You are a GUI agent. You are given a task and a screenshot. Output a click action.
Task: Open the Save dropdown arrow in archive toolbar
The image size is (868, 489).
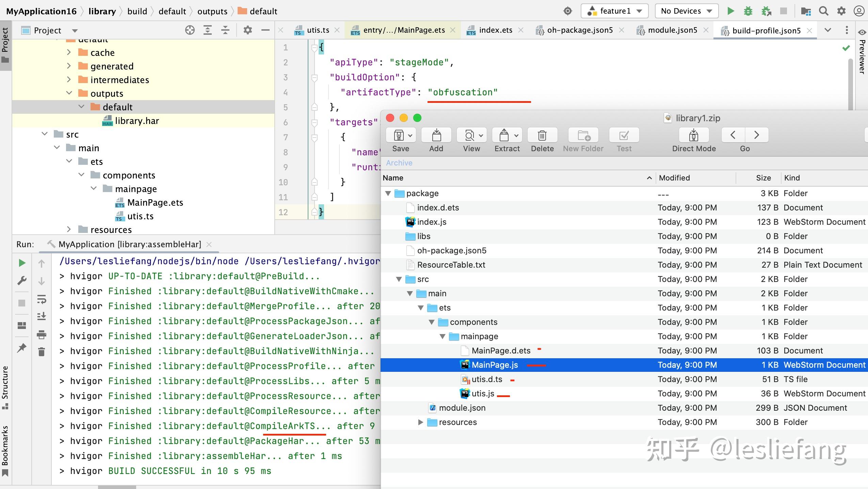411,136
